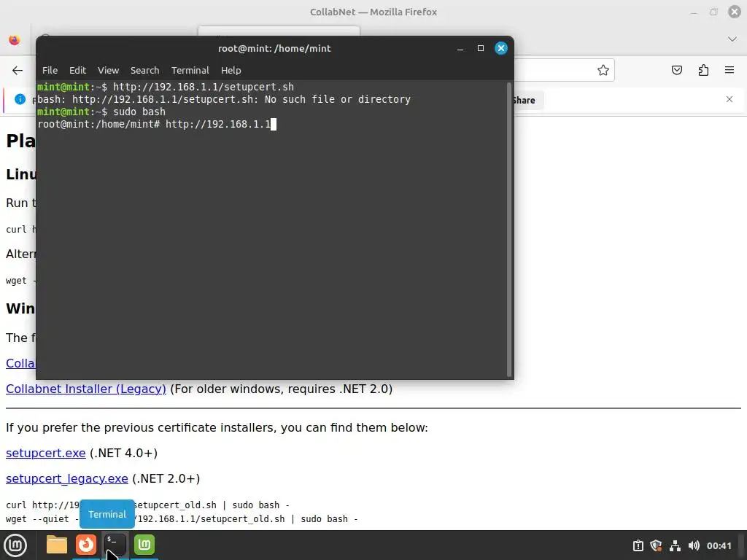
Task: Open the list all tabs chevron
Action: click(x=732, y=39)
